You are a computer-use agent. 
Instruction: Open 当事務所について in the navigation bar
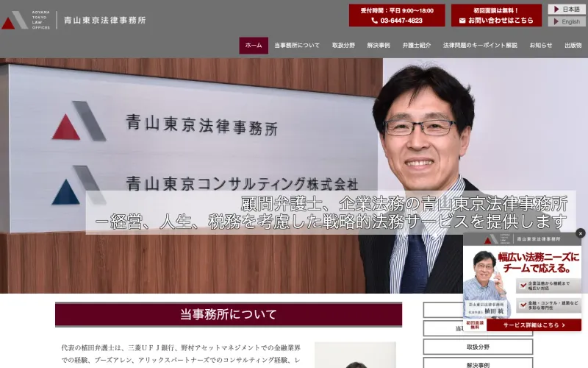(297, 46)
